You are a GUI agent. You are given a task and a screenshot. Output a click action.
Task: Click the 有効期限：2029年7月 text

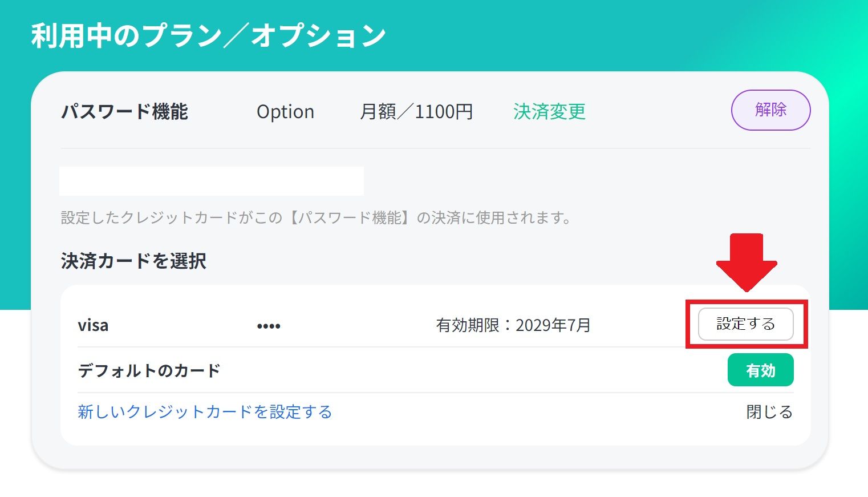[513, 325]
